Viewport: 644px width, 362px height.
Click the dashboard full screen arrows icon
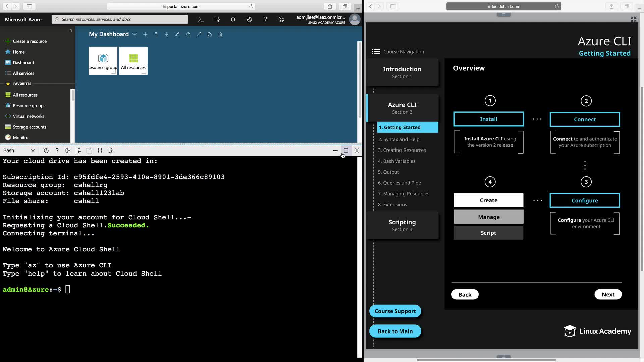point(199,34)
